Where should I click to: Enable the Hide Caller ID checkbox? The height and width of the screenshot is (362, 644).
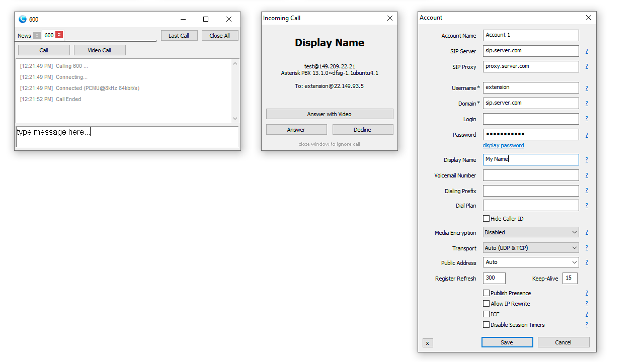point(486,219)
